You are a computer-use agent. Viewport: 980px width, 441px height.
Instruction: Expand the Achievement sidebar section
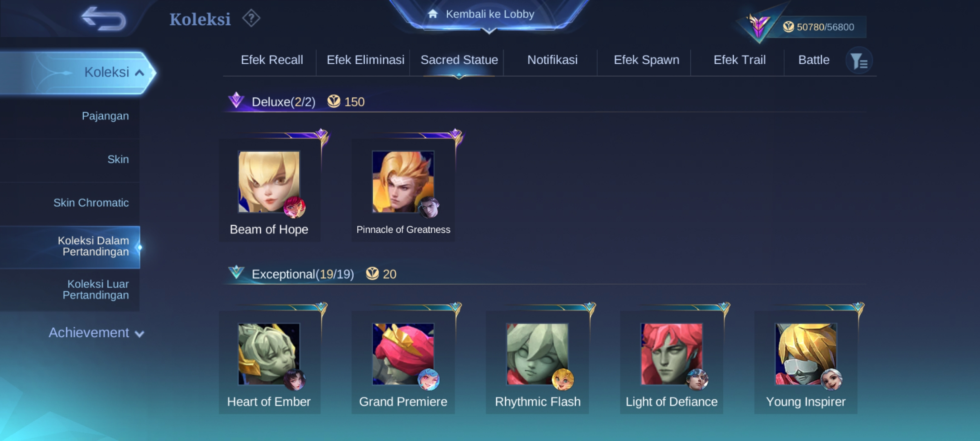tap(96, 333)
